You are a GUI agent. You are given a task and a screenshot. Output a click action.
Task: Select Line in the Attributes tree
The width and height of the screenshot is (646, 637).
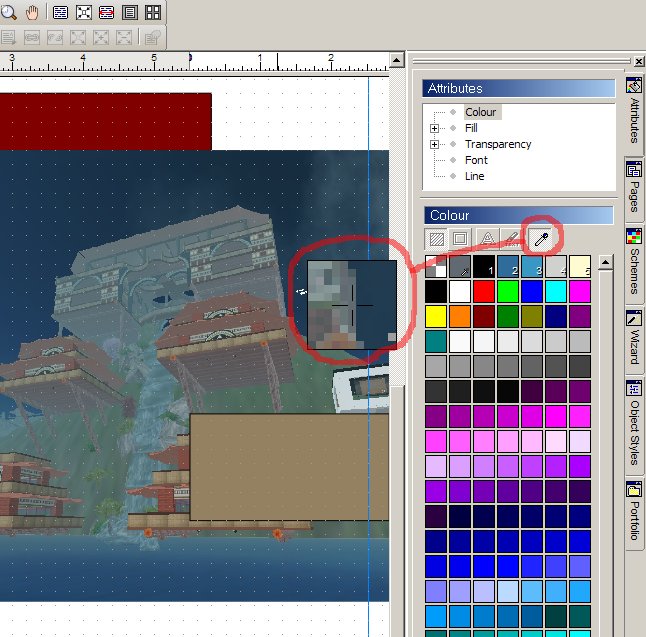coord(474,176)
